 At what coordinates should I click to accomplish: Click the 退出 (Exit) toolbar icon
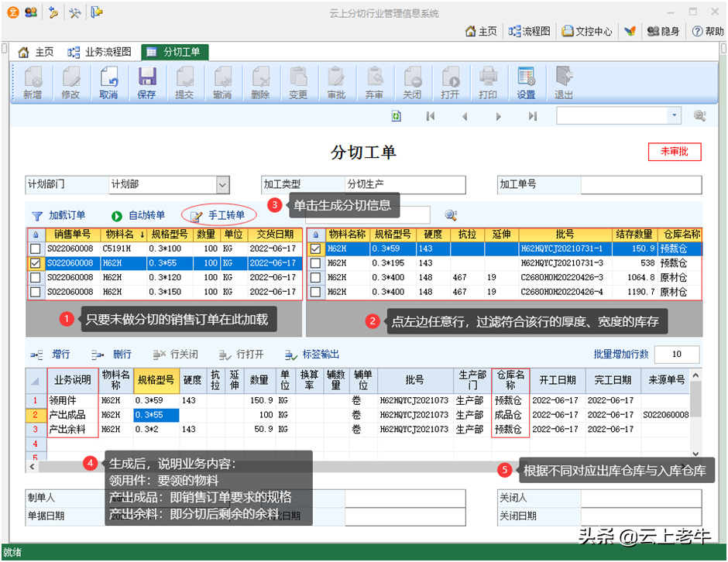coord(564,83)
